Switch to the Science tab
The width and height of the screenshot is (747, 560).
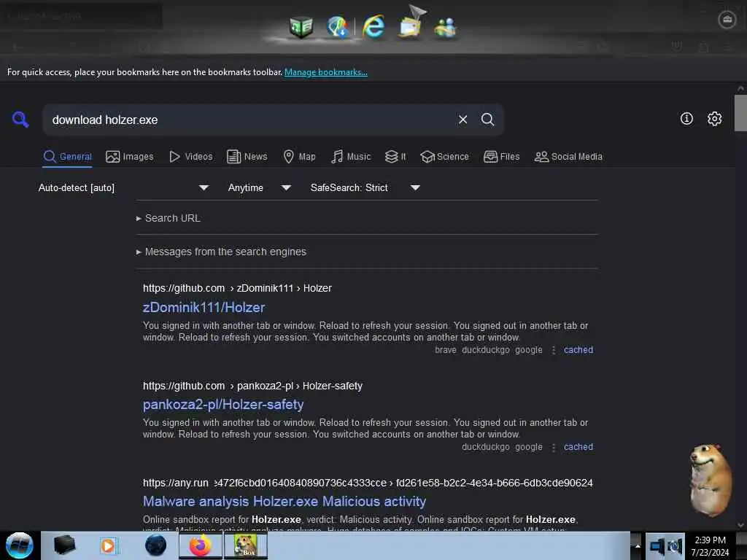444,157
